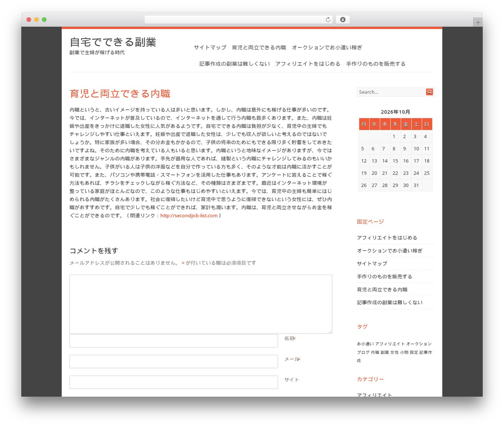Click the サイト input field
The width and height of the screenshot is (504, 427).
[x=174, y=382]
